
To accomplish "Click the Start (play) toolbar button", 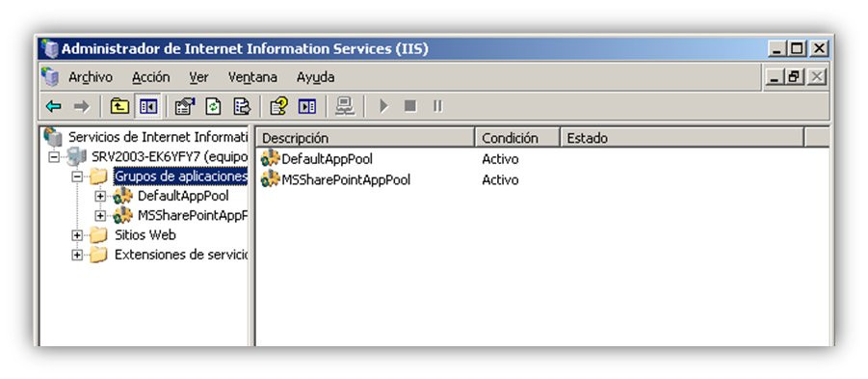I will pos(383,106).
